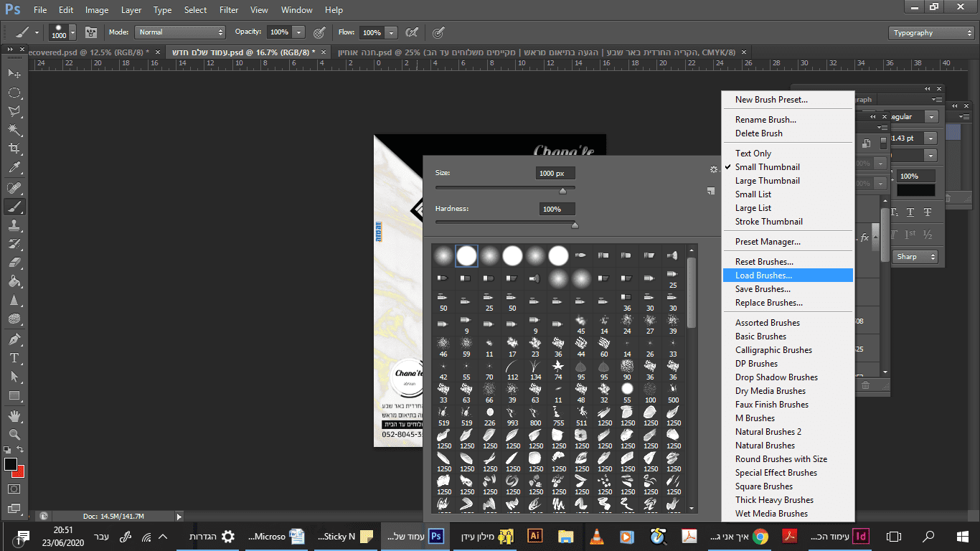Choose Load Brushes from the menu
This screenshot has width=980, height=551.
tap(763, 275)
